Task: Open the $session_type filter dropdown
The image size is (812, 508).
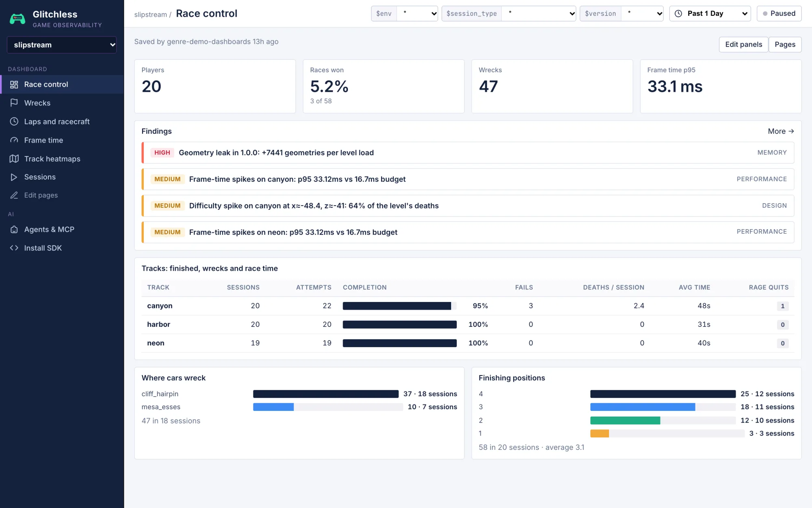Action: [x=539, y=13]
